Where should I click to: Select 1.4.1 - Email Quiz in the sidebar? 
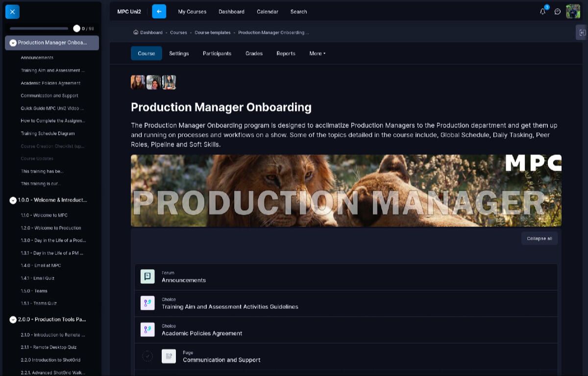tap(38, 278)
